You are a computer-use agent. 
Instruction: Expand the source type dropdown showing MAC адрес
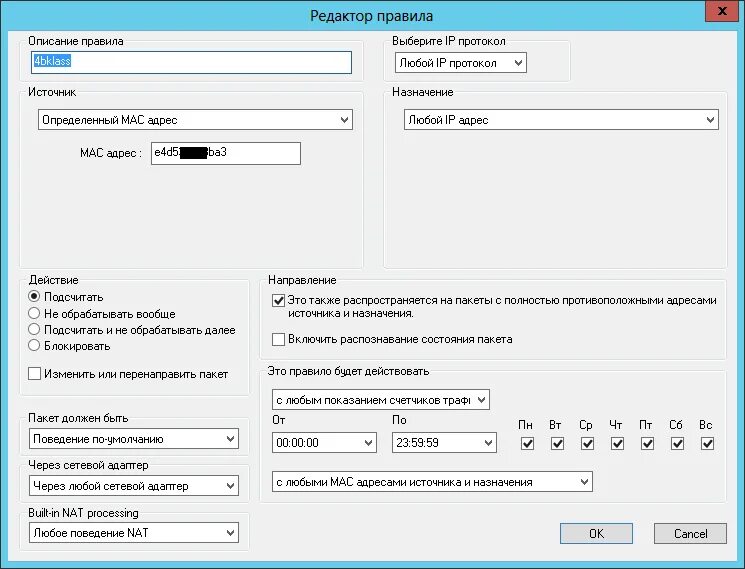(x=195, y=120)
